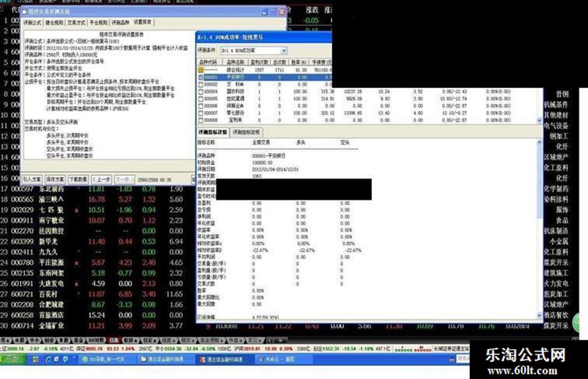Tick the checkbox for stock 000004

click(x=200, y=91)
